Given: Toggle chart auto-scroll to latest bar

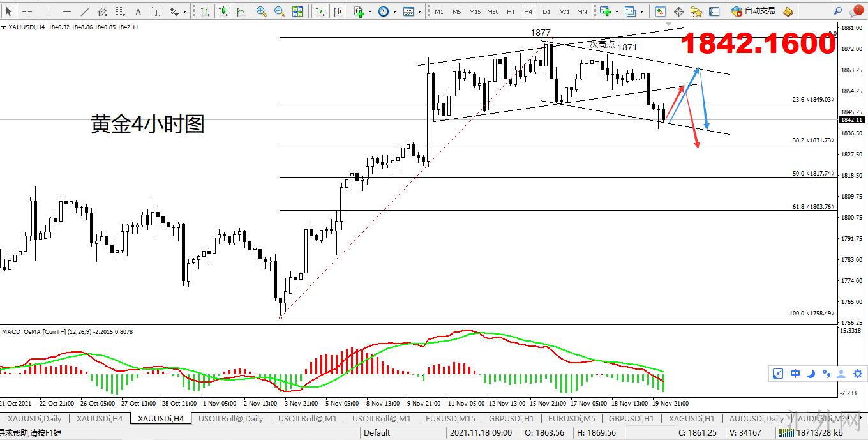Looking at the screenshot, I should (320, 11).
